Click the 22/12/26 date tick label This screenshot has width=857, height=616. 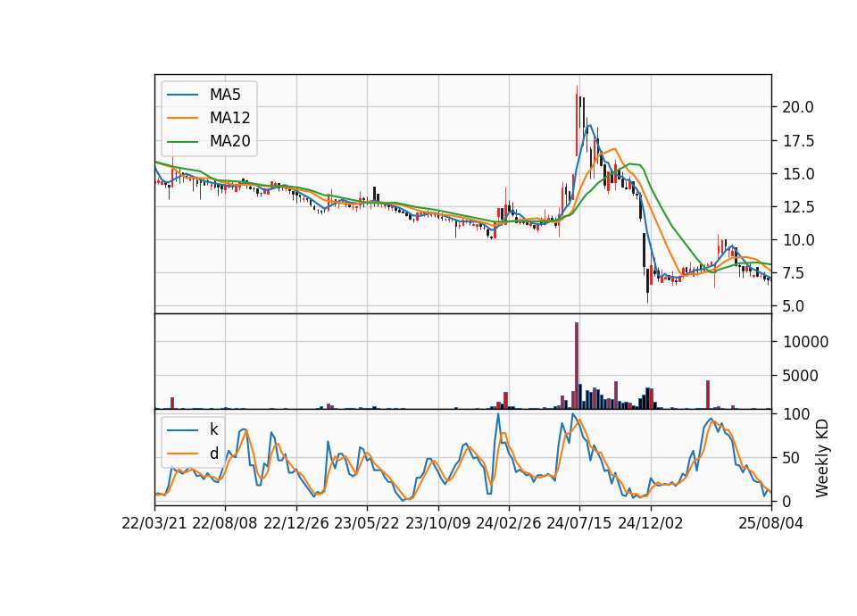[x=296, y=524]
